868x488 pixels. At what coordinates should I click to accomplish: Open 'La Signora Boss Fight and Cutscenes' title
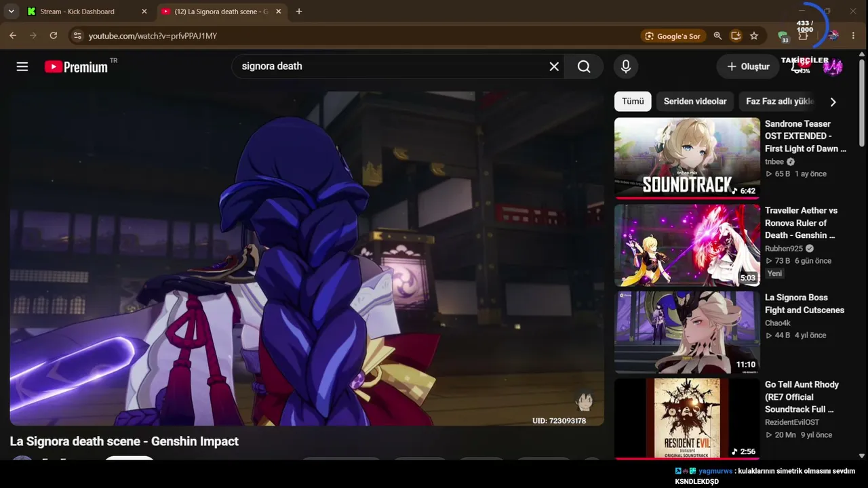(x=805, y=304)
